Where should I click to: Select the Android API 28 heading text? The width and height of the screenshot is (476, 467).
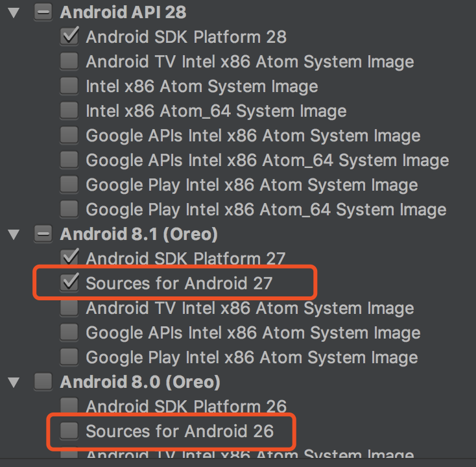click(x=123, y=12)
